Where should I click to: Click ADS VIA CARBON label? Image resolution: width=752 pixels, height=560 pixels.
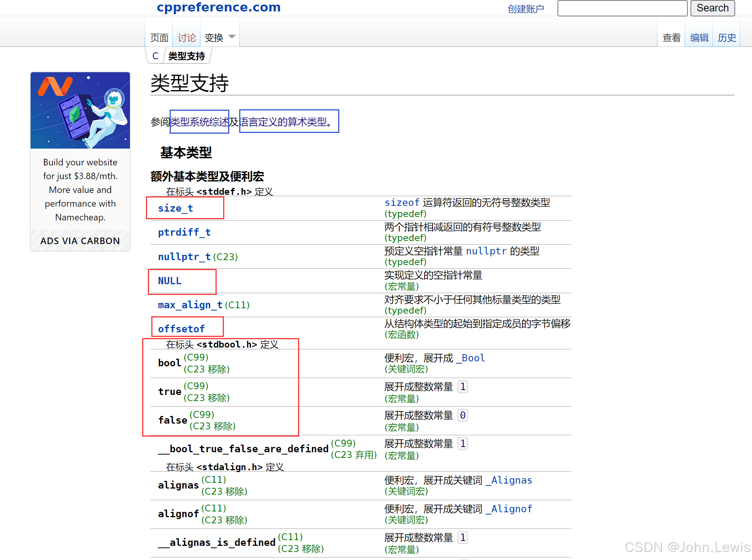[80, 241]
